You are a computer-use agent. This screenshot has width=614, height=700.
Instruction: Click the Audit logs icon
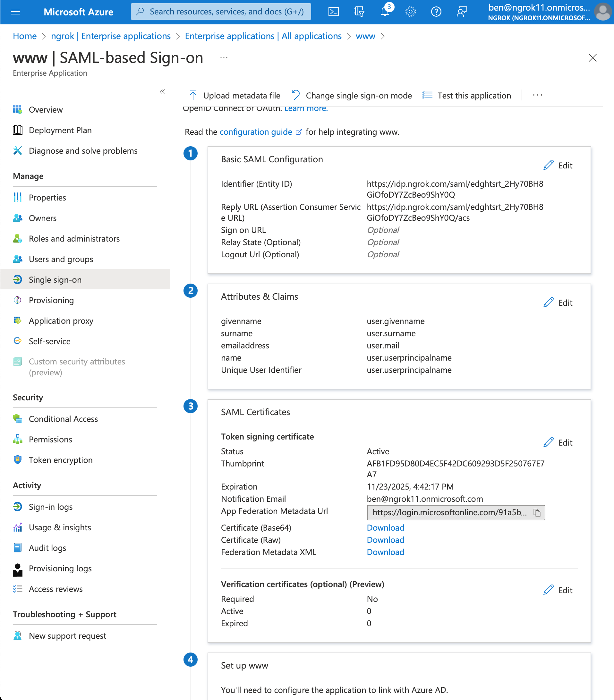[x=17, y=548]
